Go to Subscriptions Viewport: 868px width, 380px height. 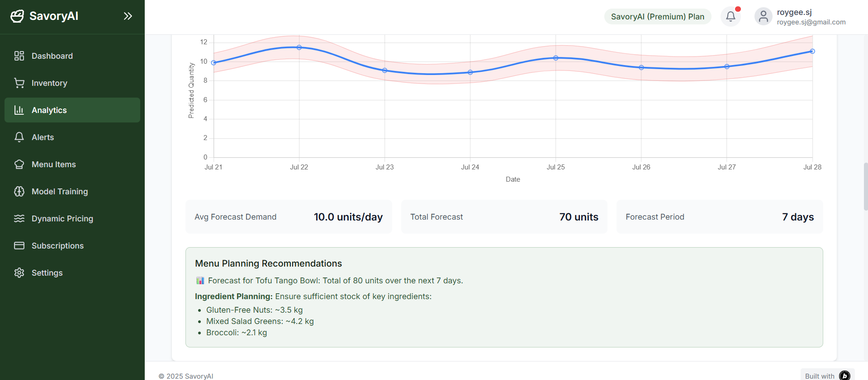72,246
